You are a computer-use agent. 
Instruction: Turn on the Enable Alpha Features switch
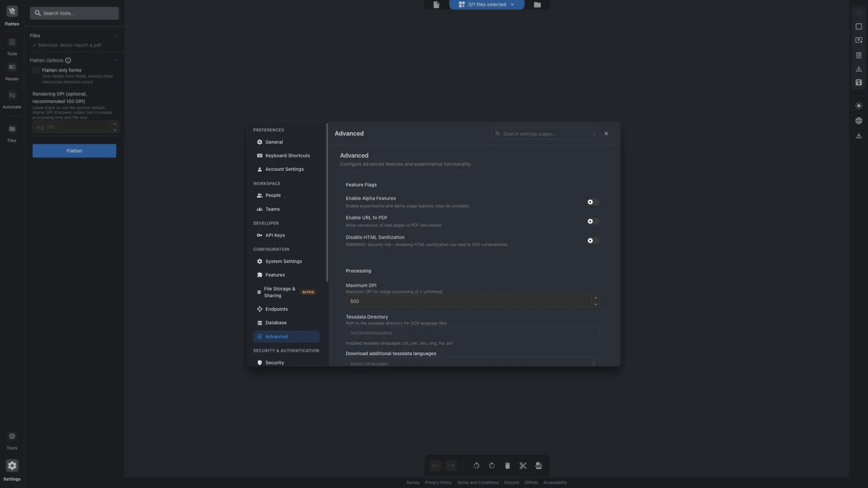pyautogui.click(x=593, y=202)
